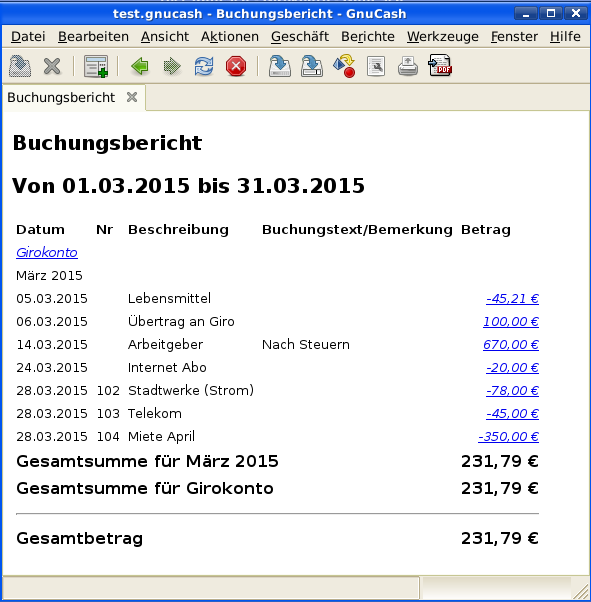Image resolution: width=591 pixels, height=602 pixels.
Task: Stop loading with the red stop icon
Action: 236,66
